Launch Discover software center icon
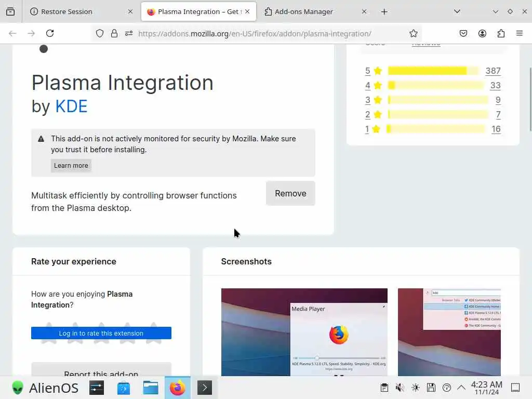 click(124, 388)
